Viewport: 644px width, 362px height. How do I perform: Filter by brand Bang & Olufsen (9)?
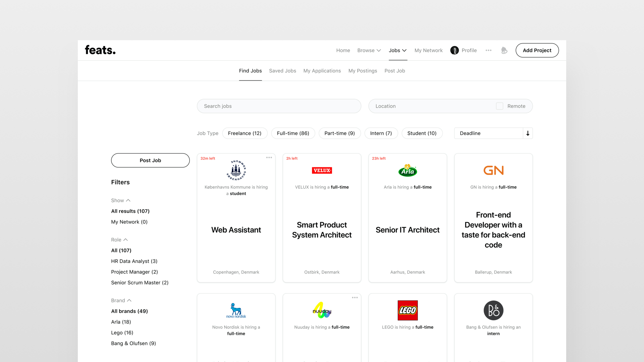tap(133, 343)
